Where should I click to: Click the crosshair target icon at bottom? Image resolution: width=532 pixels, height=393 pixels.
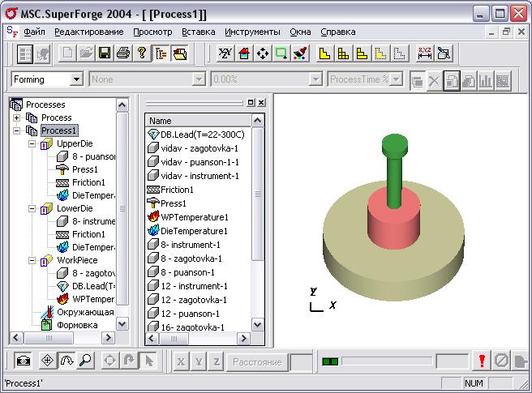pyautogui.click(x=47, y=361)
